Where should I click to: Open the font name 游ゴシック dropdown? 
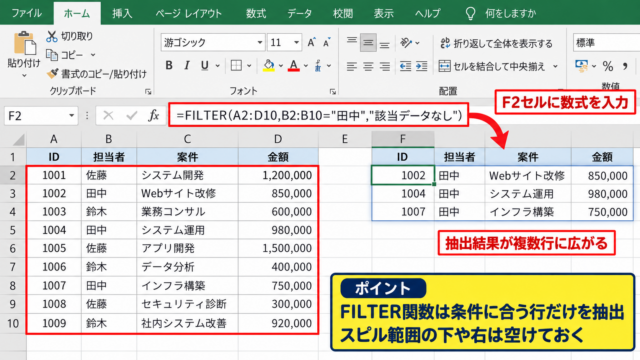(x=260, y=42)
